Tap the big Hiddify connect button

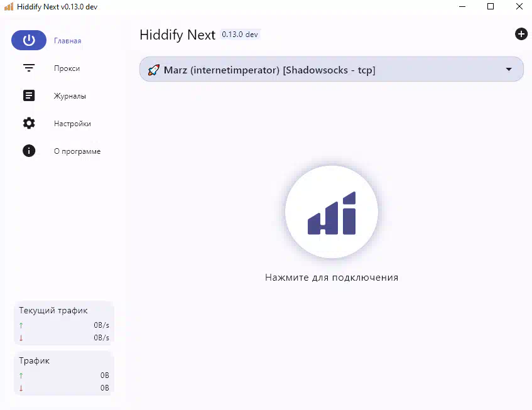click(332, 212)
